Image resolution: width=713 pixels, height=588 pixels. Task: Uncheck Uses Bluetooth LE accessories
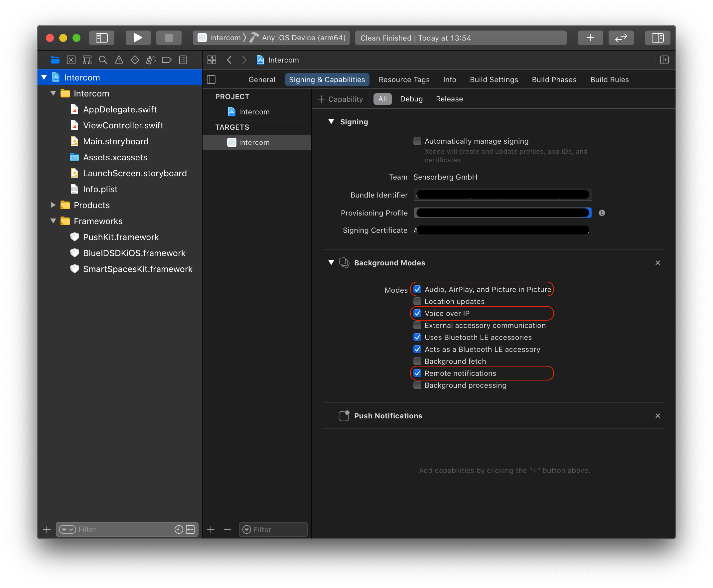(x=417, y=337)
